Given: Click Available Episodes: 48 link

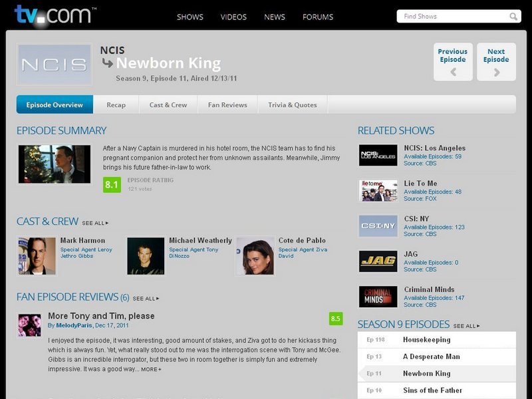Looking at the screenshot, I should point(433,192).
